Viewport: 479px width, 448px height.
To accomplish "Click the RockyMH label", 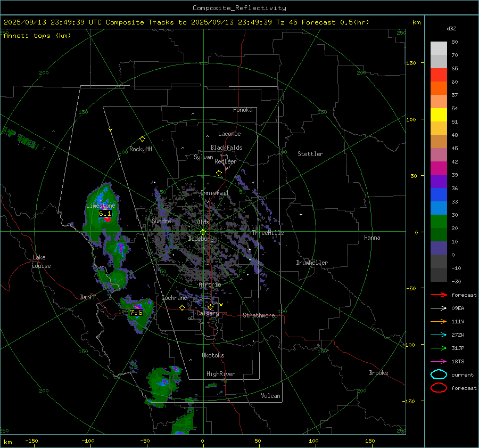I will point(141,149).
